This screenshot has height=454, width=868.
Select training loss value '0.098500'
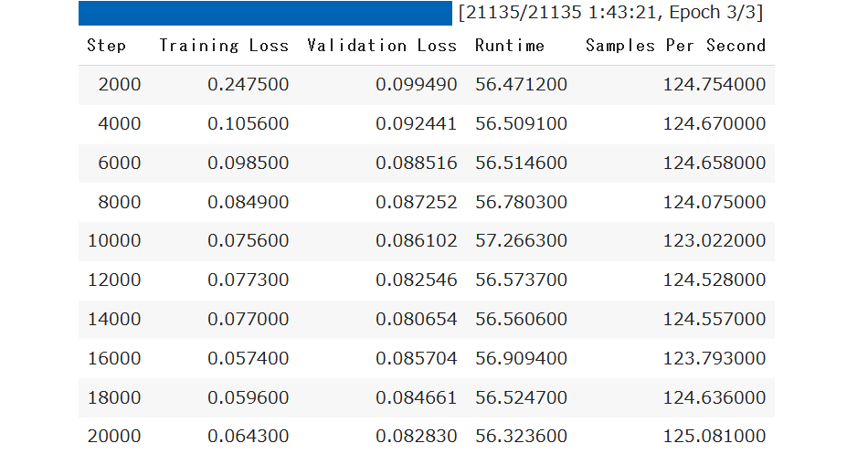248,163
